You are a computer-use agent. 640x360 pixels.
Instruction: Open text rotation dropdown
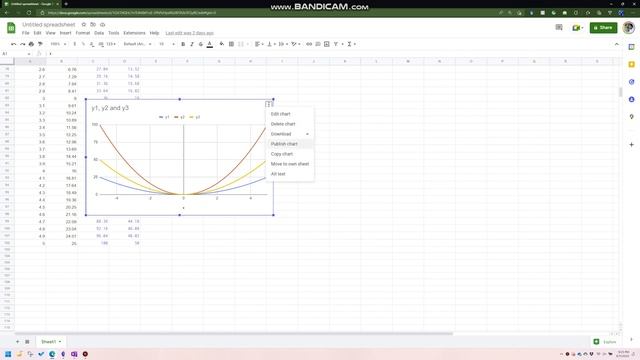[296, 44]
